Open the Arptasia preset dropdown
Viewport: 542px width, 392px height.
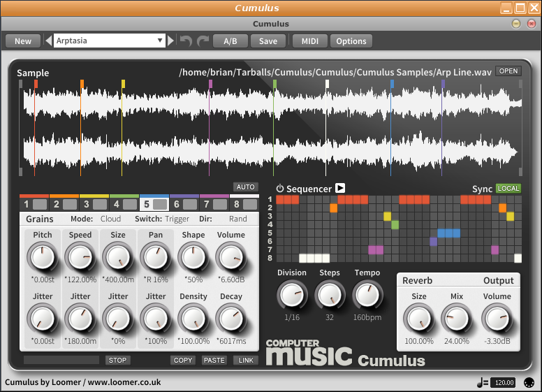click(109, 41)
